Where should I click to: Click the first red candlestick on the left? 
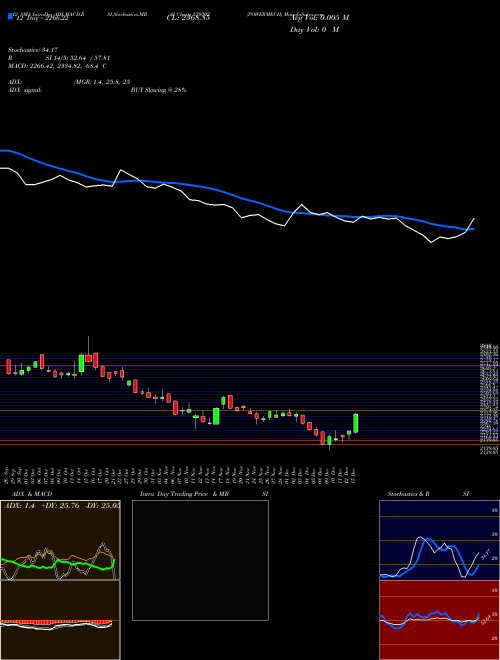[x=8, y=367]
